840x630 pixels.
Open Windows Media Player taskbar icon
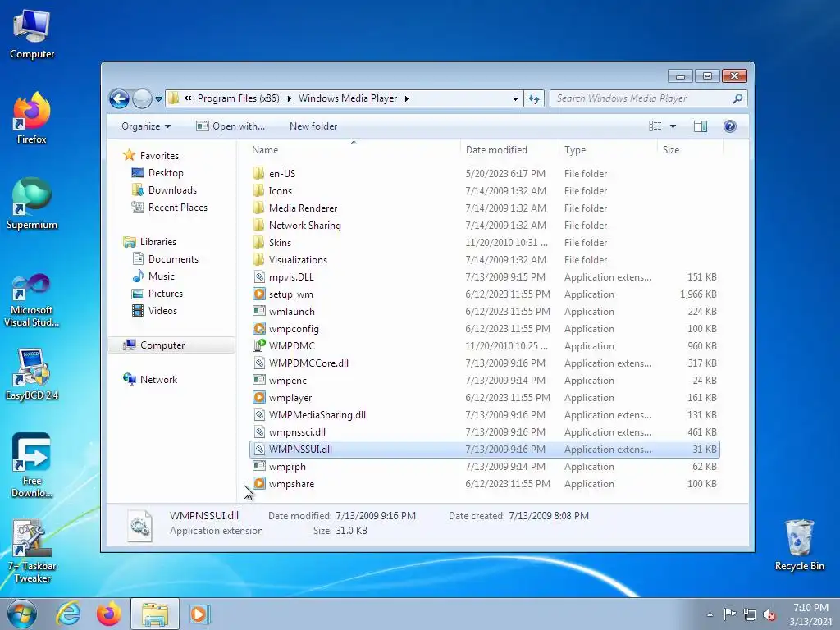pos(199,614)
